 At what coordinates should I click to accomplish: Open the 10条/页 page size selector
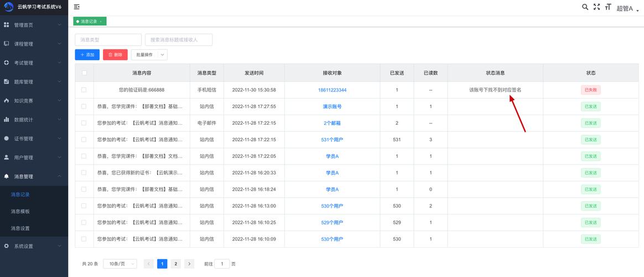[120, 264]
